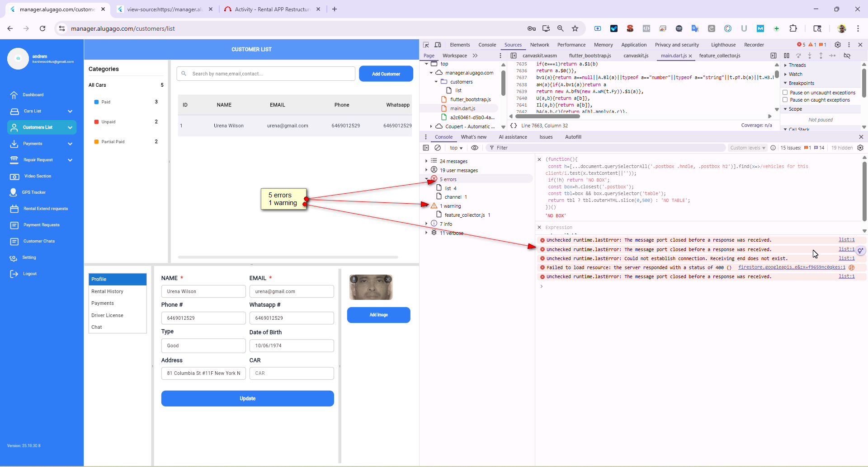
Task: Bookmark this page with the star icon
Action: (x=575, y=28)
